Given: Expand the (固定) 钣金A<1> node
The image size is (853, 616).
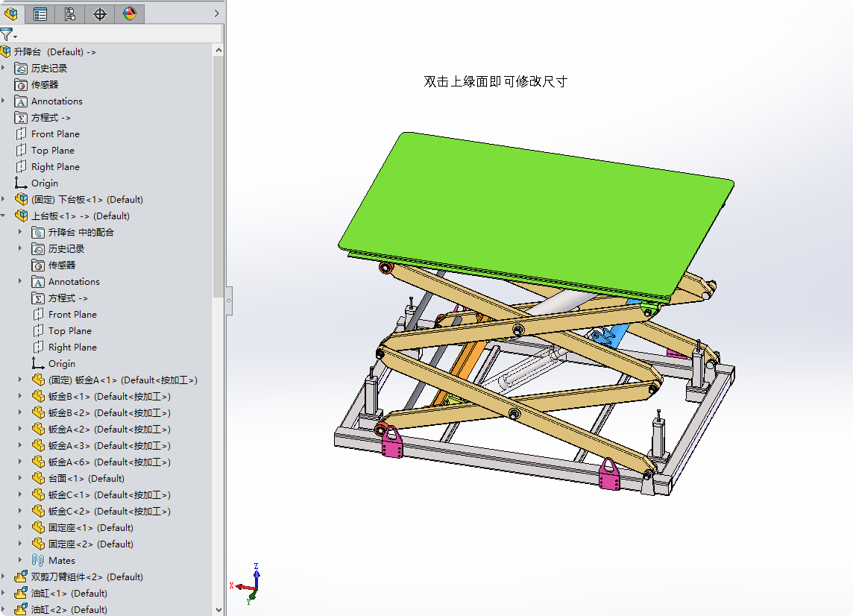Looking at the screenshot, I should coord(20,380).
